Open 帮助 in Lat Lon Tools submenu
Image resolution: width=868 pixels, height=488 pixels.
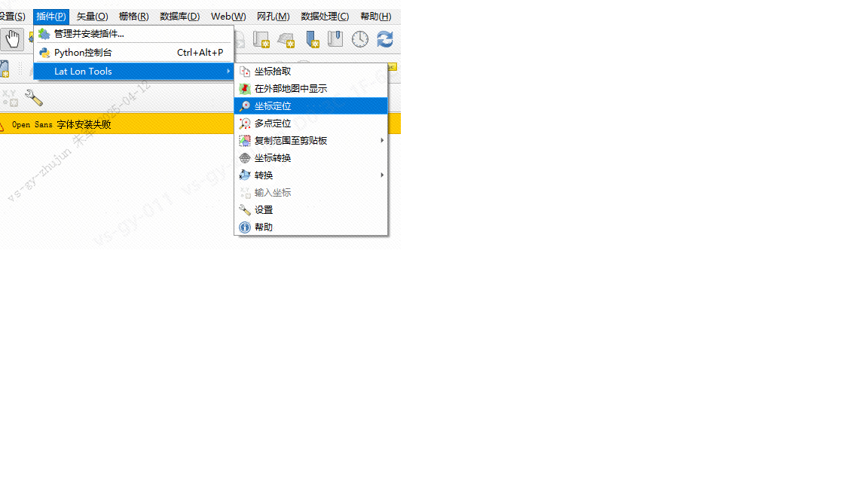(x=310, y=227)
